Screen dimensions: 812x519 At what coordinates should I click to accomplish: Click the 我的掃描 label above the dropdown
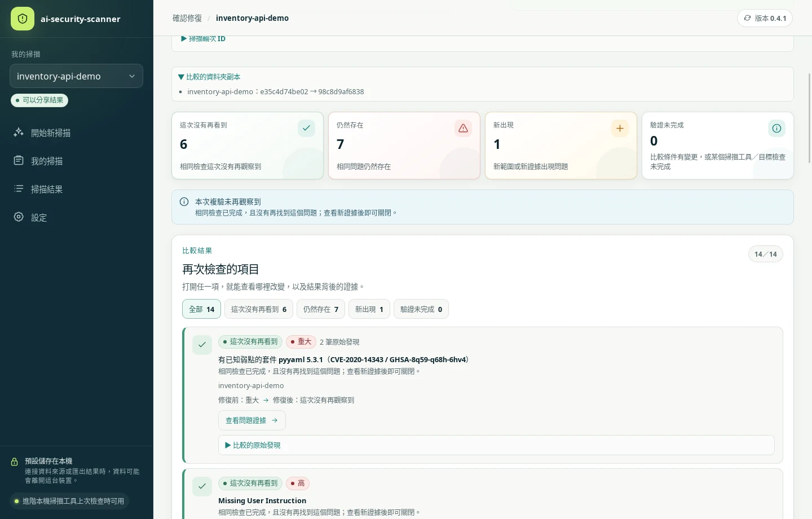pos(26,54)
